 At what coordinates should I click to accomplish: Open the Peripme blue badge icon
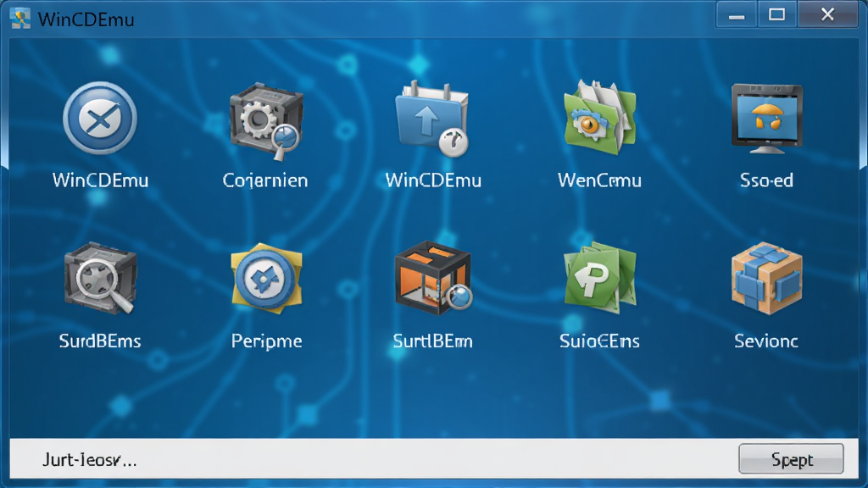click(x=266, y=278)
